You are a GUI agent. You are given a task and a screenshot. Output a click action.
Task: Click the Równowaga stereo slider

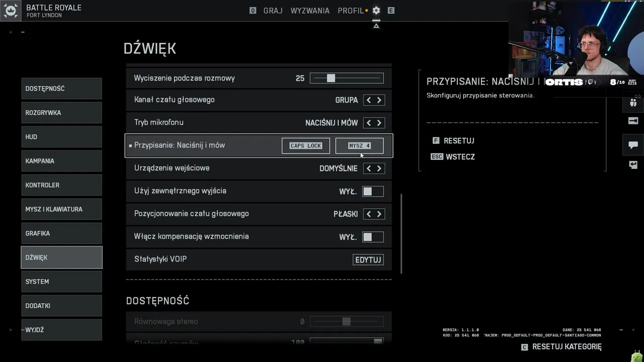[347, 322]
